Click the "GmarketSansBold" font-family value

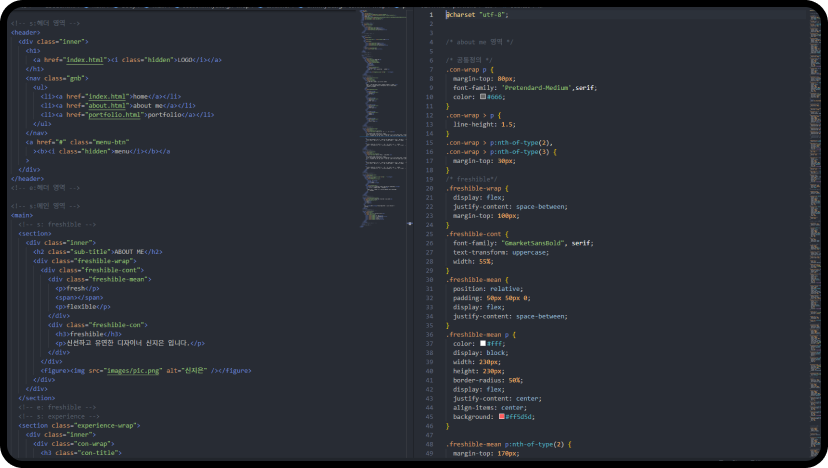533,244
